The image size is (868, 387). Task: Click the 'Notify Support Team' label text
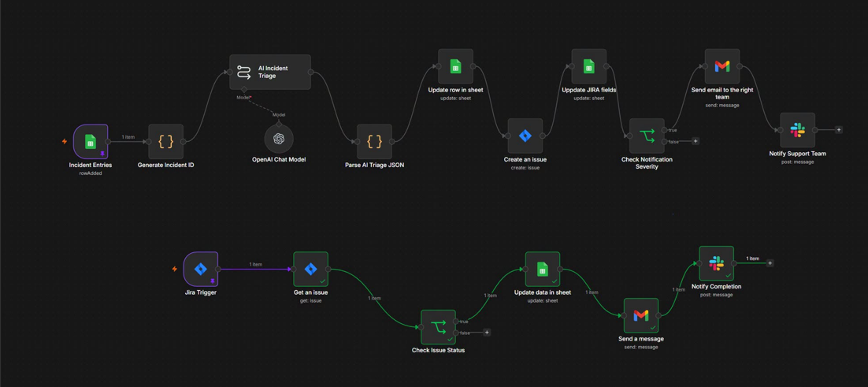(797, 154)
